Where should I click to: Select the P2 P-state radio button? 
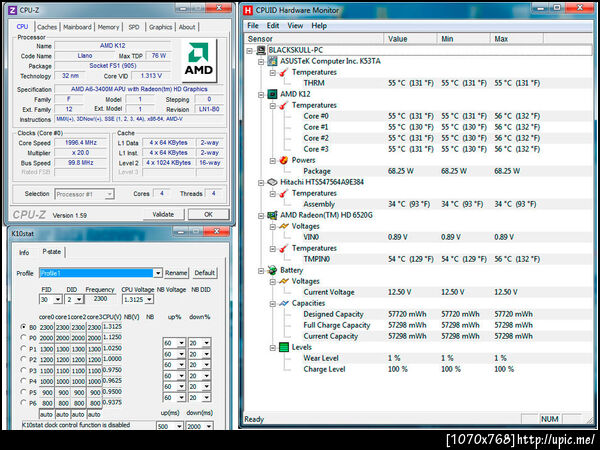(23, 359)
